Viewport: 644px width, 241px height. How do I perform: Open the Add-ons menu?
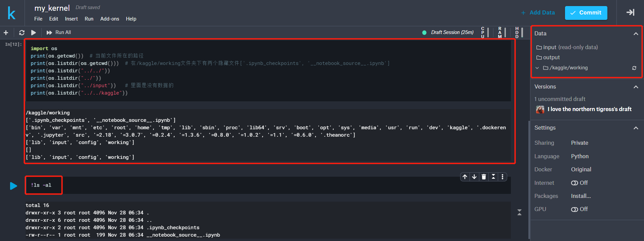pyautogui.click(x=110, y=19)
